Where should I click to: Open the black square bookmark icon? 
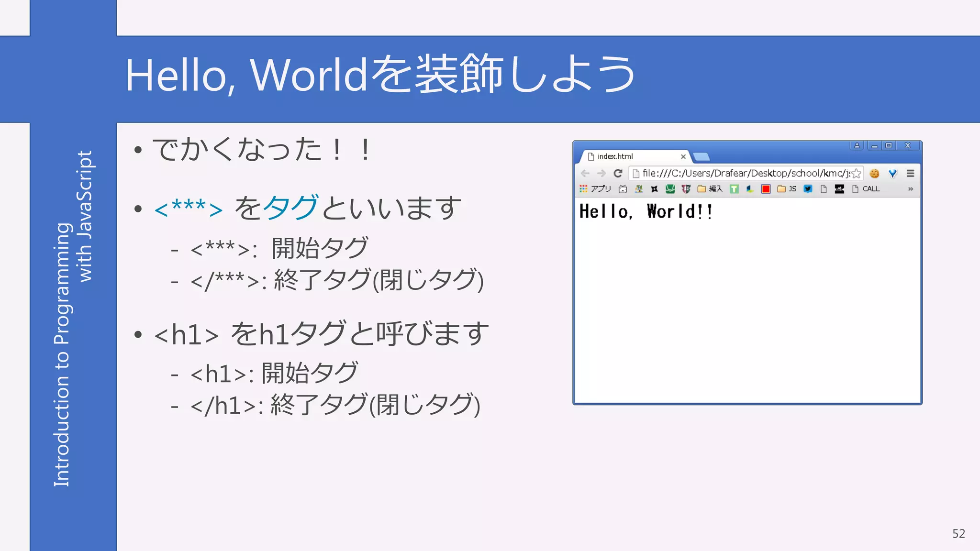tap(839, 189)
